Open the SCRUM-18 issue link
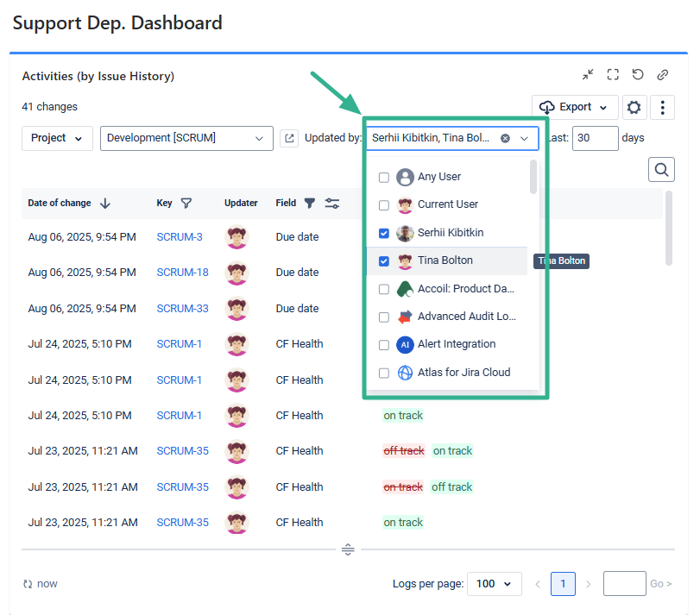Viewport: 700px width, 615px height. (182, 273)
